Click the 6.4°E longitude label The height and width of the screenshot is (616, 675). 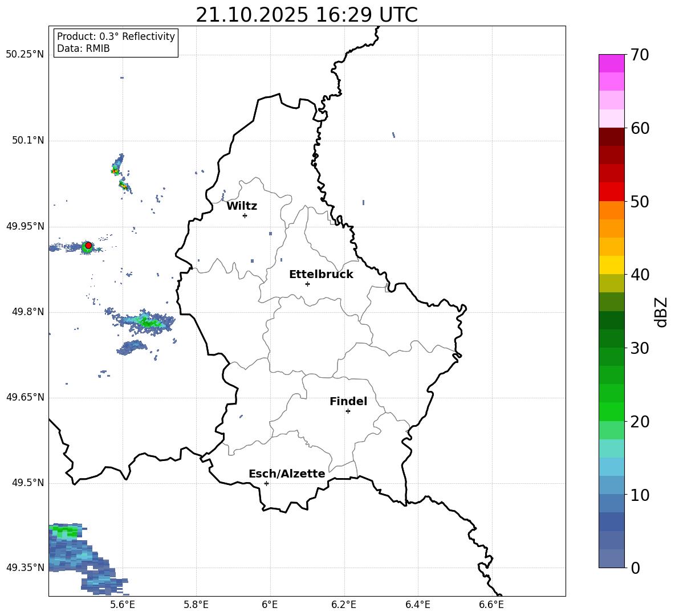click(x=418, y=605)
